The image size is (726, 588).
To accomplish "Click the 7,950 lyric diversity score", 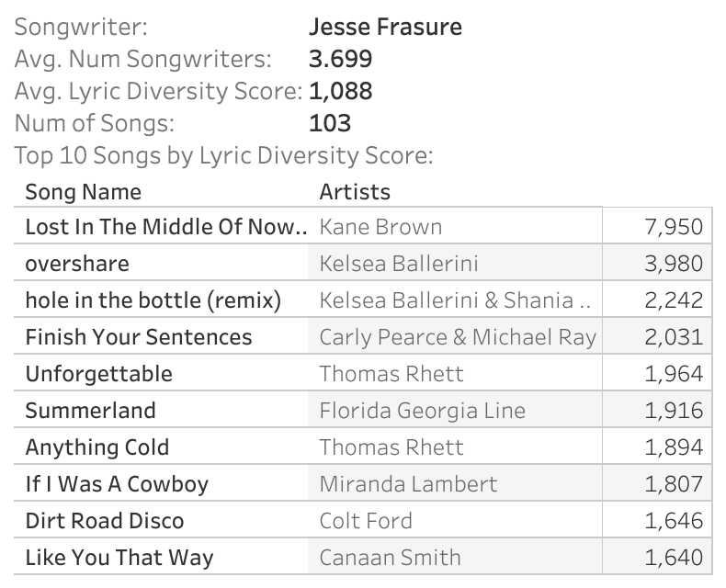I will click(674, 227).
